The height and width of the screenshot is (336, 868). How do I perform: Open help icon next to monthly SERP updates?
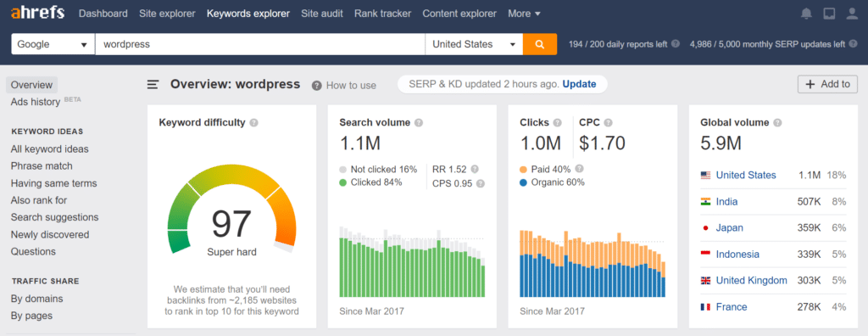coord(854,44)
